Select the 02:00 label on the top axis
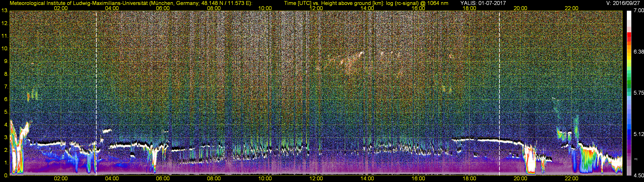644x182 pixels. (x=61, y=8)
